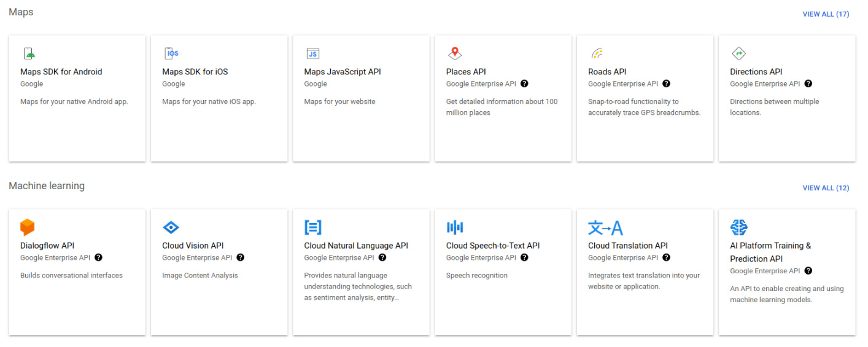Click the help icon beside Places API

(x=524, y=84)
